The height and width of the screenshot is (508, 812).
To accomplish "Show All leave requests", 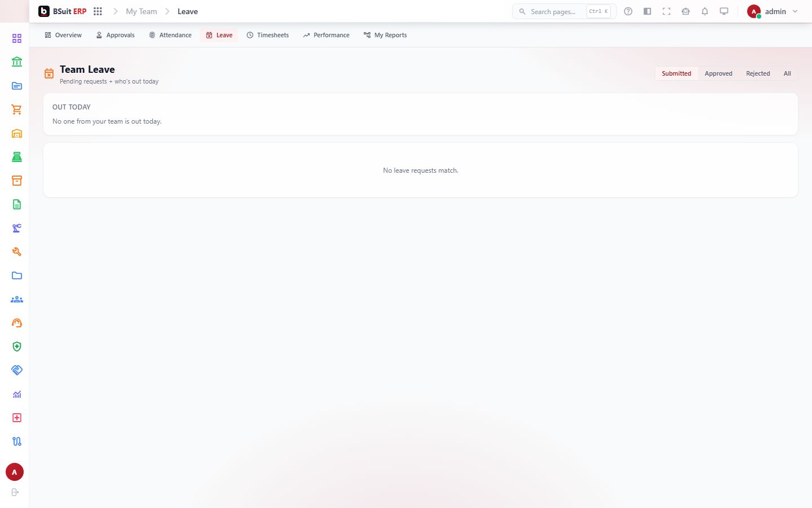I will point(787,73).
